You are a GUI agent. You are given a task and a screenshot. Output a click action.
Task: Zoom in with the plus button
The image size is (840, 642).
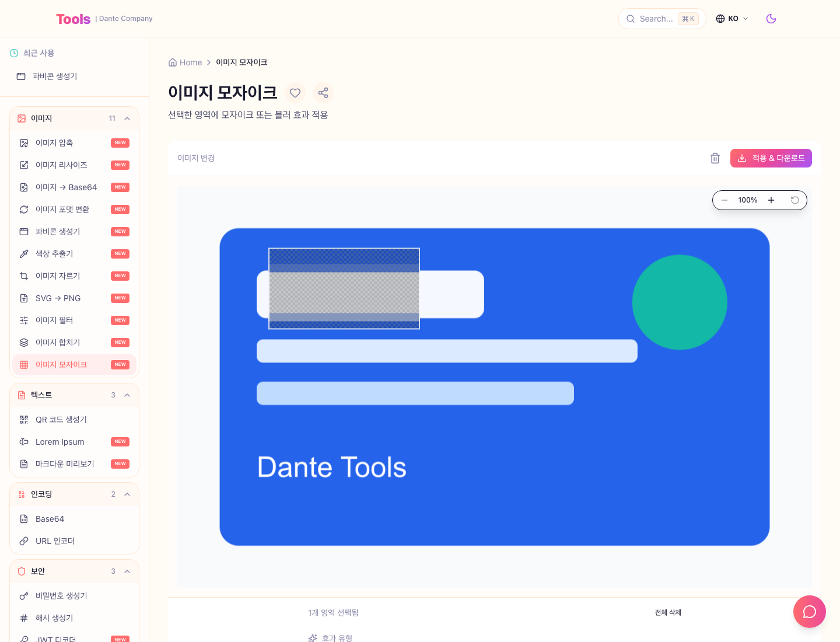(771, 200)
